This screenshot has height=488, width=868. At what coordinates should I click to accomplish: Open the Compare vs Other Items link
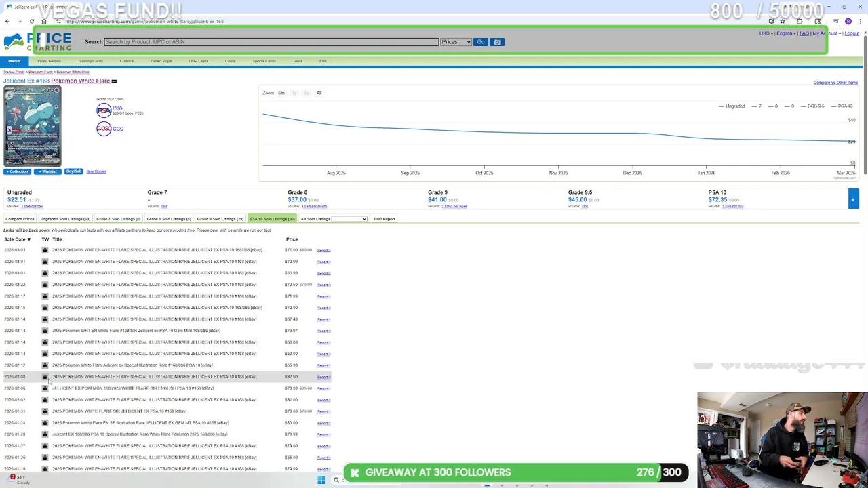(835, 83)
